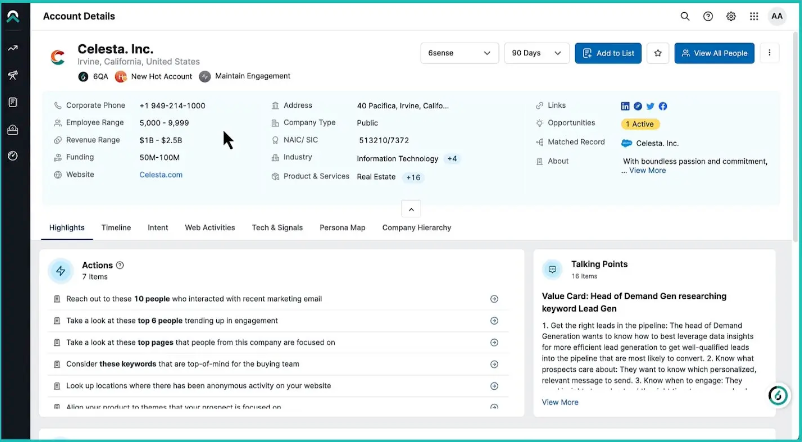Image resolution: width=802 pixels, height=442 pixels.
Task: Open the apps grid icon
Action: pos(754,16)
